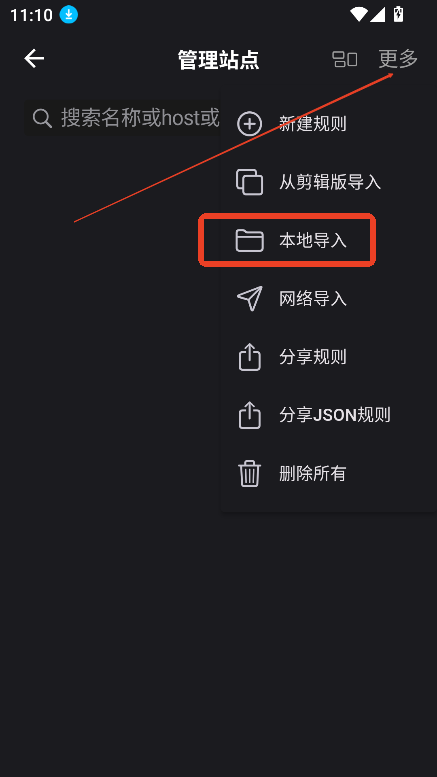Click the trash can icon for 删除所有
This screenshot has height=777, width=437.
point(249,474)
